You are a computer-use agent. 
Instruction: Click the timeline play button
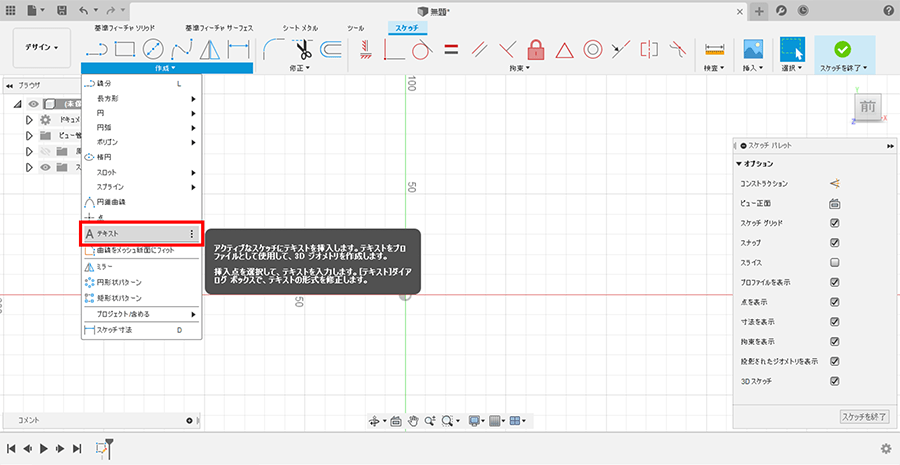click(43, 449)
